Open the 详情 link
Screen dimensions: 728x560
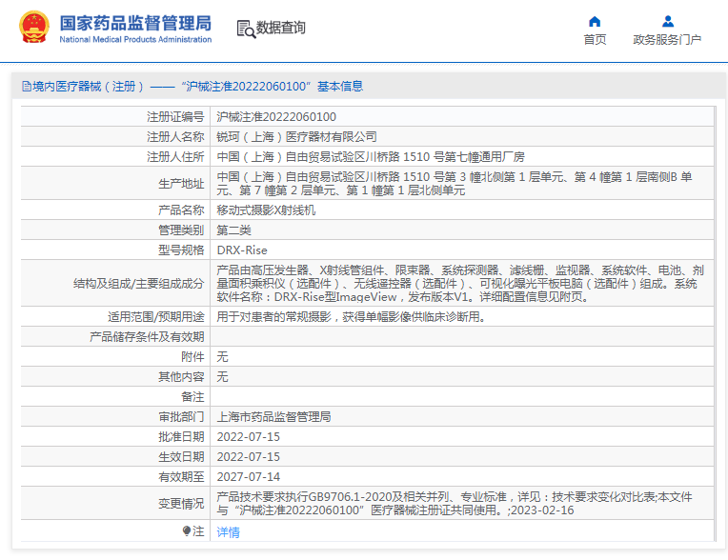tap(229, 532)
